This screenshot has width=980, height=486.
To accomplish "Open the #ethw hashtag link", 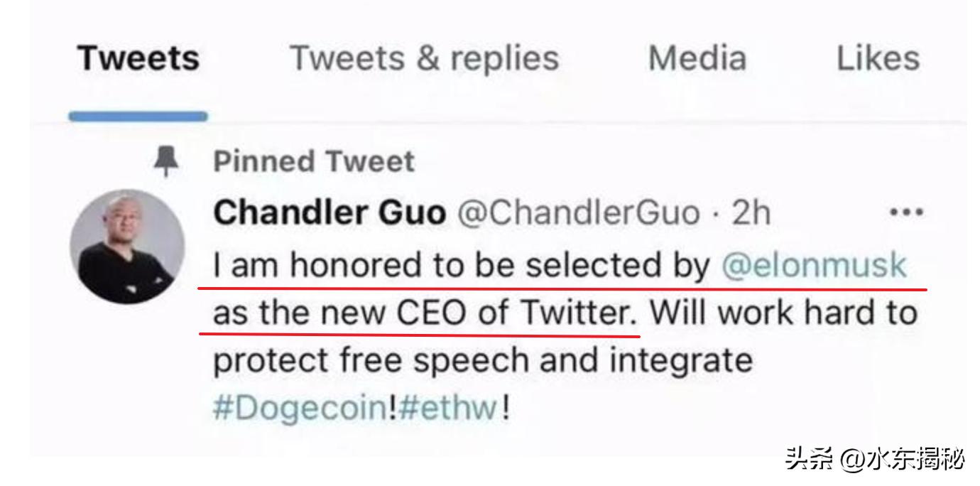I will [x=447, y=409].
